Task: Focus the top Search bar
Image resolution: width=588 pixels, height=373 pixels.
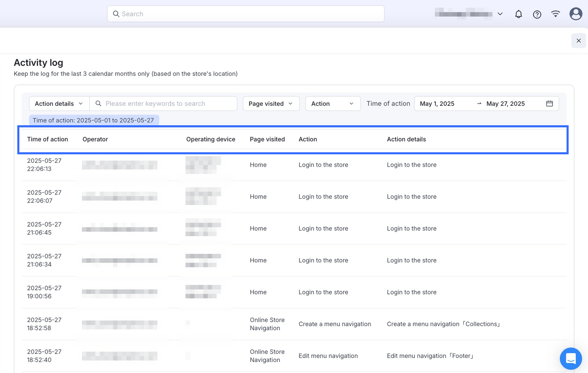Action: pyautogui.click(x=246, y=14)
